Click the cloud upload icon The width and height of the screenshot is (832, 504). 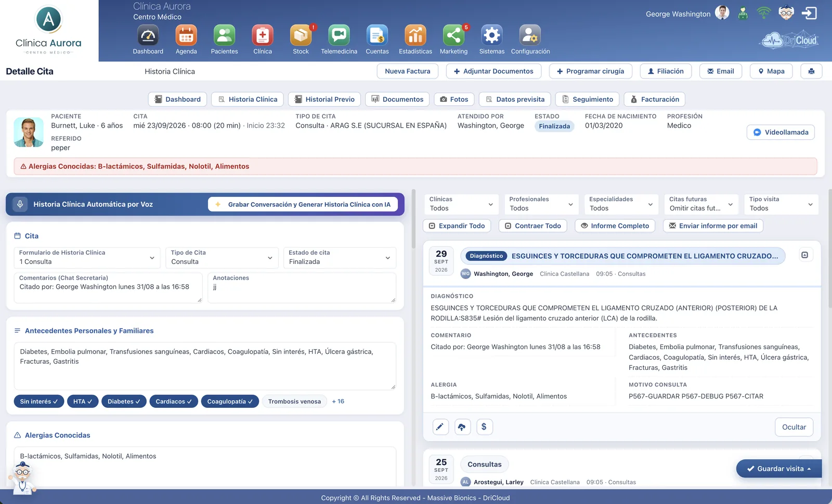tap(462, 427)
